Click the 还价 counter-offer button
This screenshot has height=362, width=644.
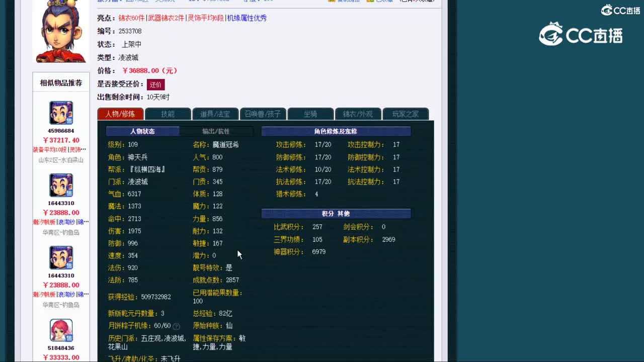(x=155, y=84)
